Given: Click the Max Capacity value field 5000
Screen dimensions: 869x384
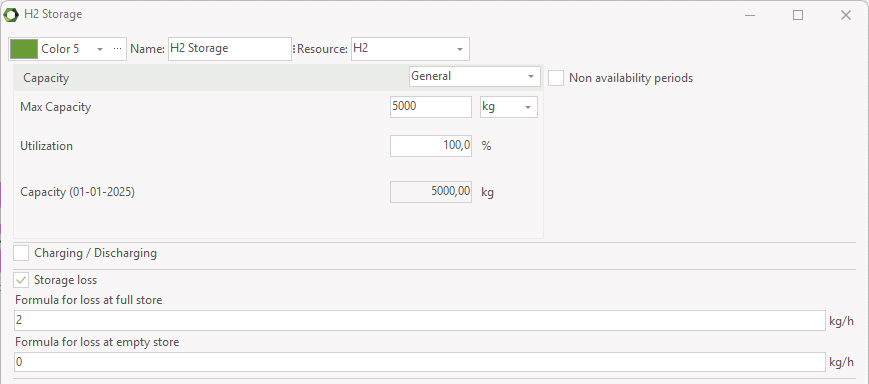Looking at the screenshot, I should coord(431,107).
